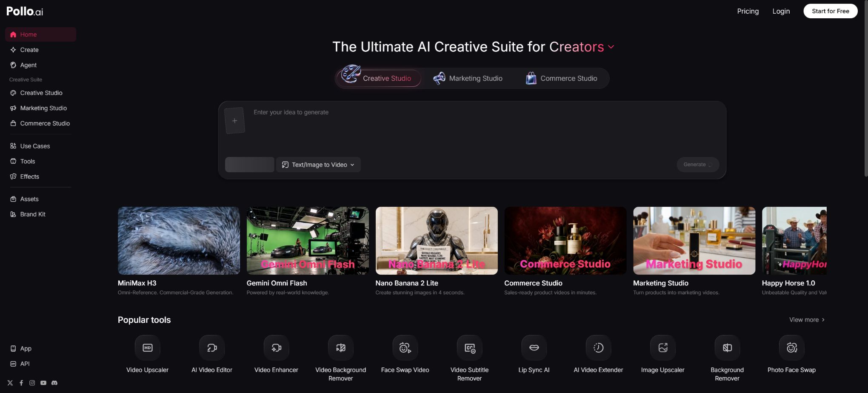This screenshot has width=868, height=393.
Task: Click 'Sales-ready product videos in minutes.' text
Action: pyautogui.click(x=551, y=293)
